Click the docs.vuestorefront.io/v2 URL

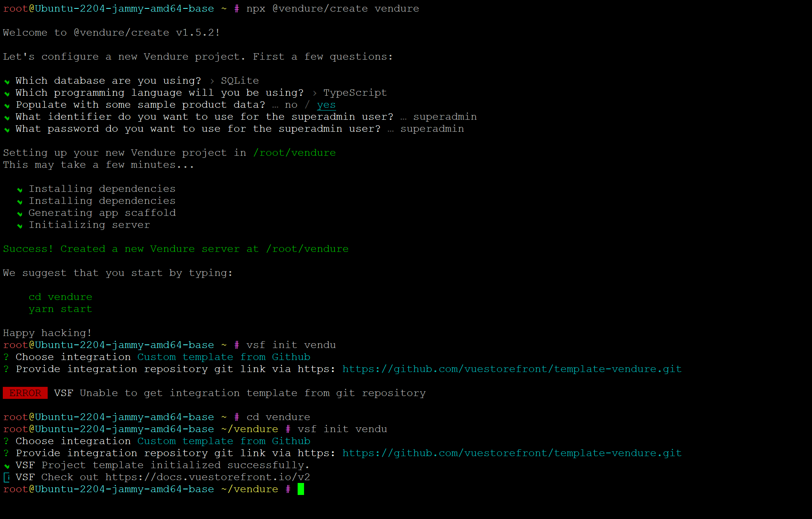tap(208, 477)
